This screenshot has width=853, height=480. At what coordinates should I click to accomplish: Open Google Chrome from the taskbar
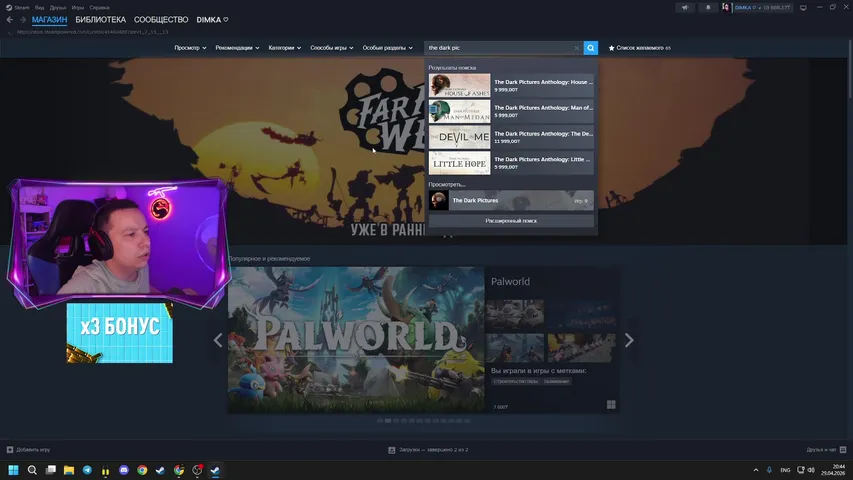click(x=142, y=470)
